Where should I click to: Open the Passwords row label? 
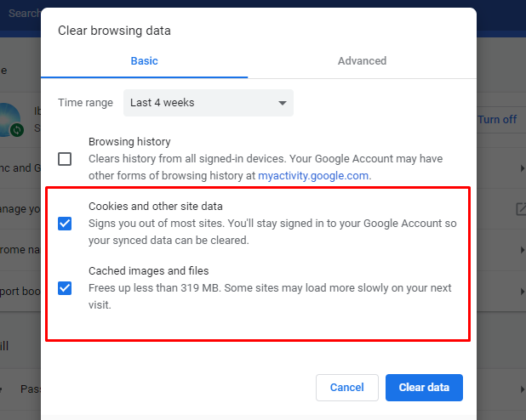[x=30, y=389]
